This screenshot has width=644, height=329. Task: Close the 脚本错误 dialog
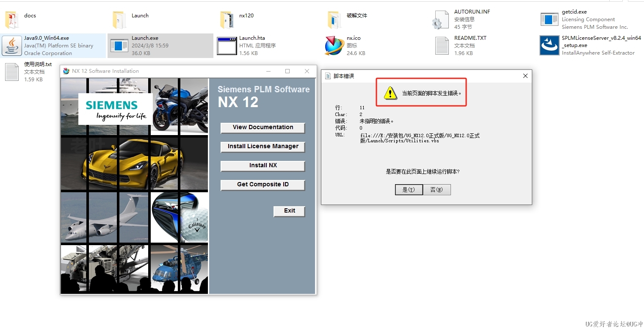click(x=525, y=76)
